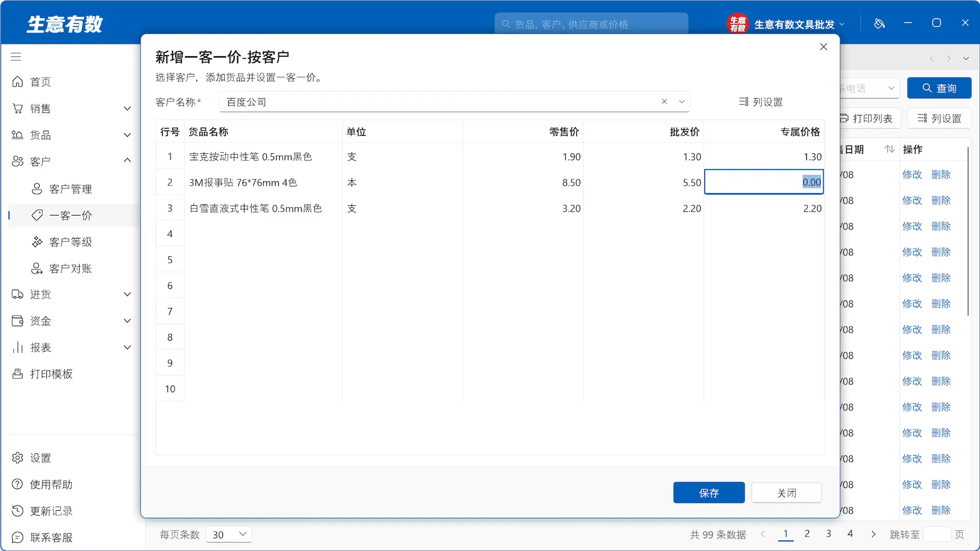Open 列设置 in the background list
The width and height of the screenshot is (980, 551).
pos(939,118)
